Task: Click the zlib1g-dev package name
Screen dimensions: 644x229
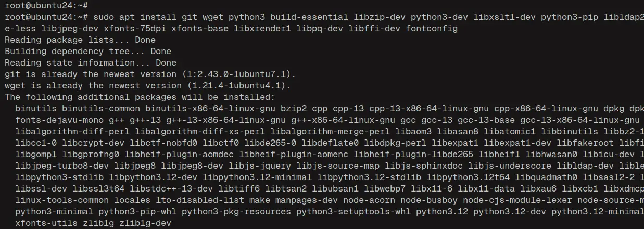Action: click(x=145, y=223)
